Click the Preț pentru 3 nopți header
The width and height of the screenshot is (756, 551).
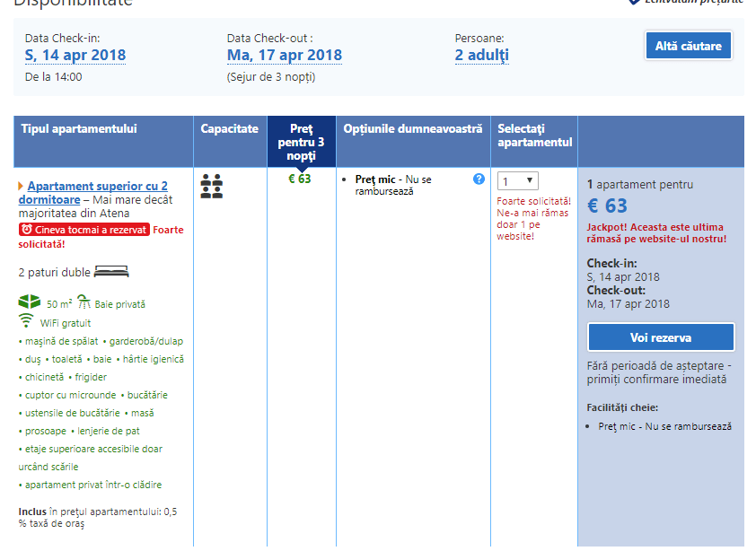(x=301, y=142)
